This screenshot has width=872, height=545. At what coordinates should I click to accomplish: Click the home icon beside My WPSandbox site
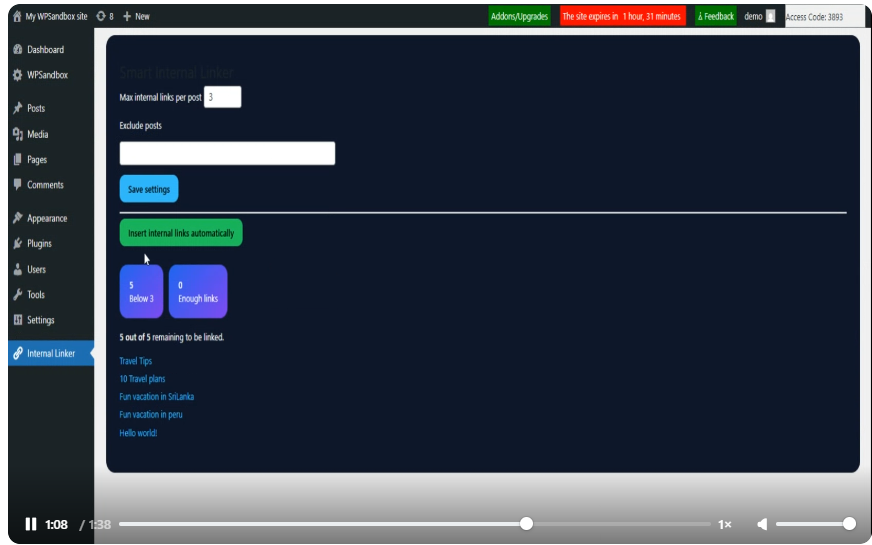(x=17, y=16)
